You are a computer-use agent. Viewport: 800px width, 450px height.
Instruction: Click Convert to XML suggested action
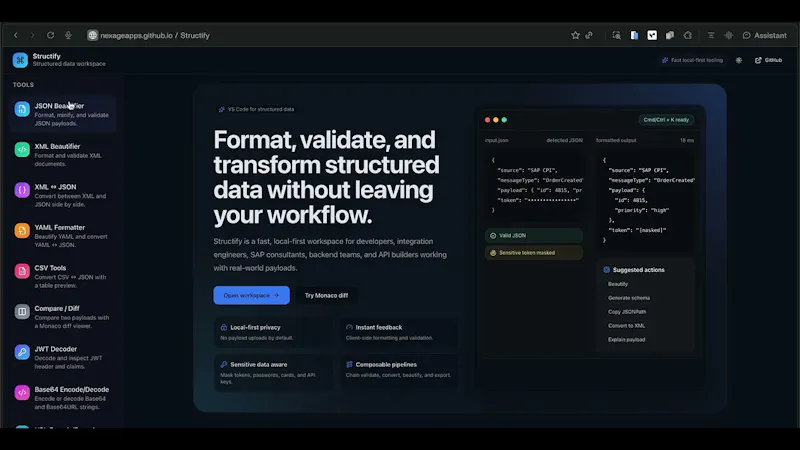pos(626,326)
